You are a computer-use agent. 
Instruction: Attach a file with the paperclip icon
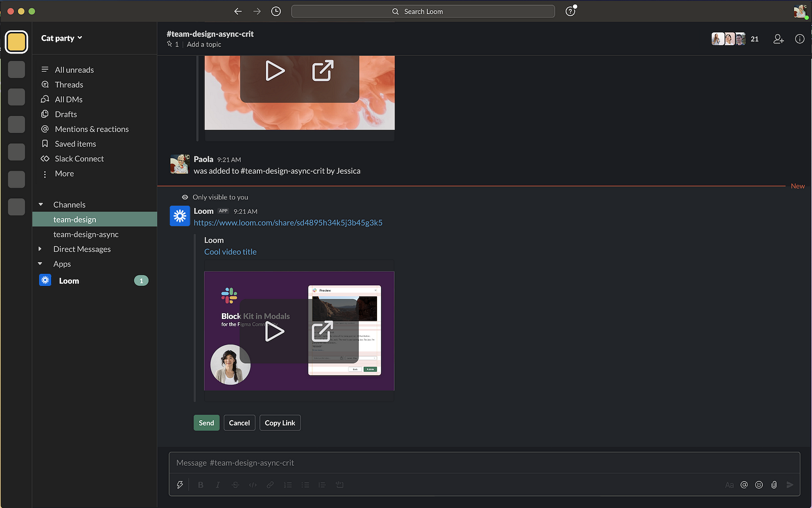pos(774,485)
